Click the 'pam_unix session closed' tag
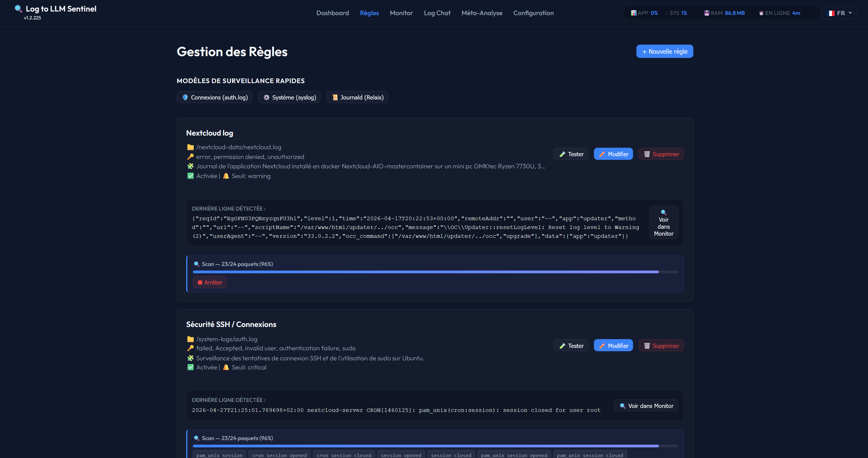Viewport: 868px width, 458px height. click(590, 455)
